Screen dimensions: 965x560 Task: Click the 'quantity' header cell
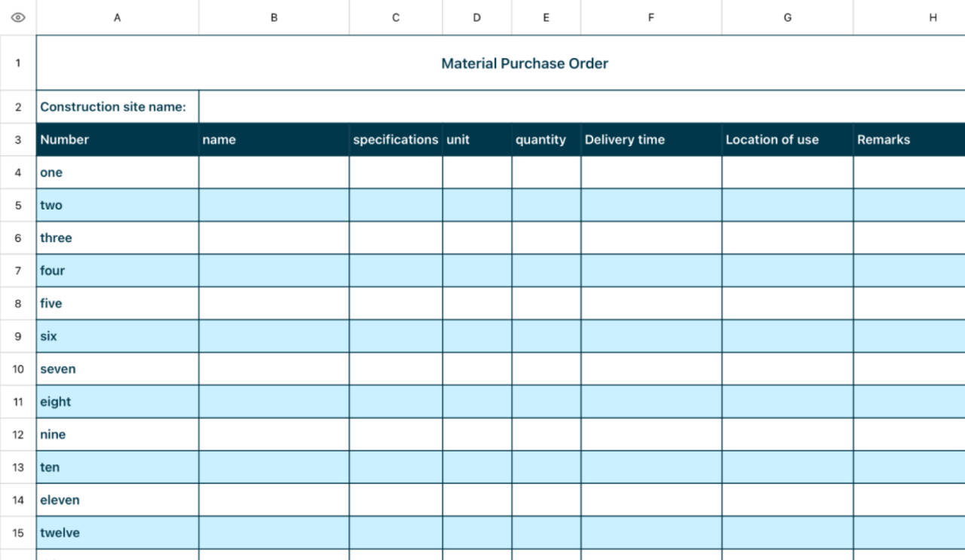pos(547,139)
